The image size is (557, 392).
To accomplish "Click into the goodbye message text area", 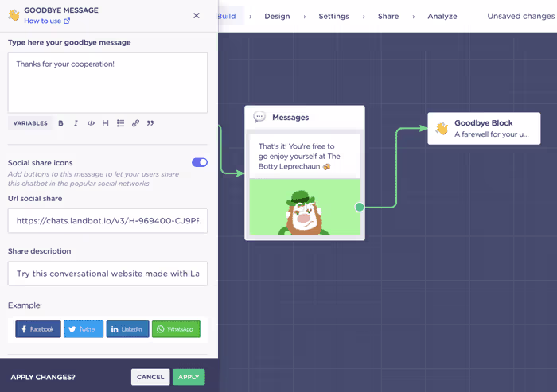I will coord(107,83).
